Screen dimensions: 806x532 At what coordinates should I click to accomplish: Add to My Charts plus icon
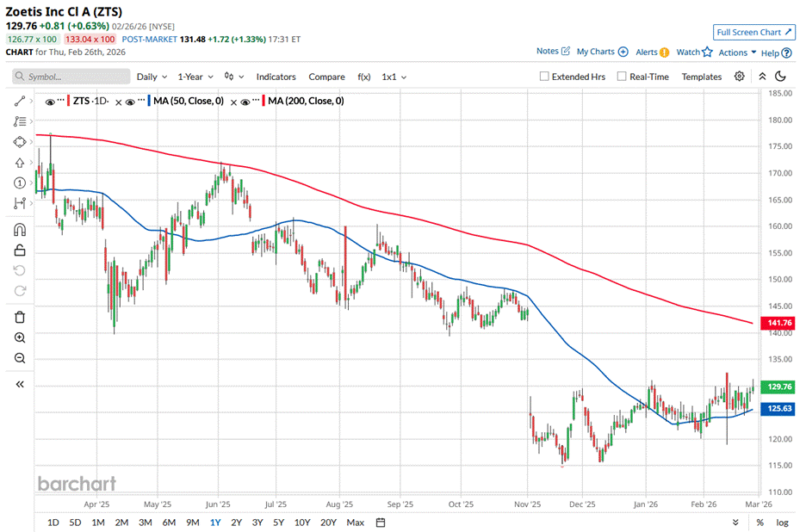click(623, 52)
